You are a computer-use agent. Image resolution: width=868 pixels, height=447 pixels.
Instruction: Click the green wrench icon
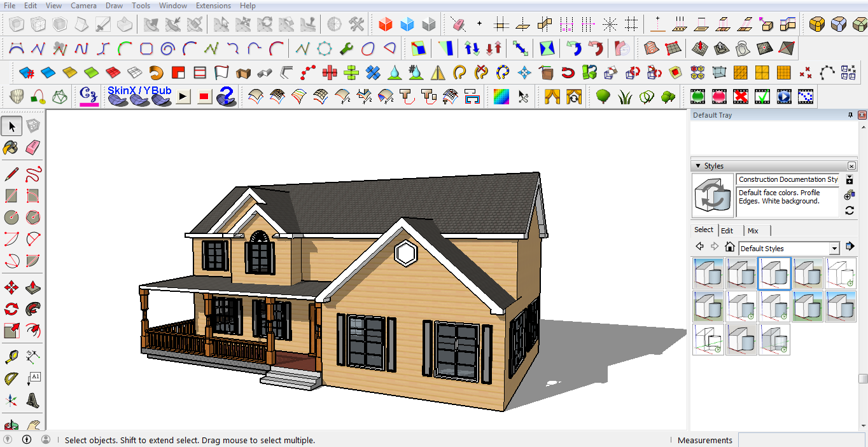pyautogui.click(x=346, y=48)
